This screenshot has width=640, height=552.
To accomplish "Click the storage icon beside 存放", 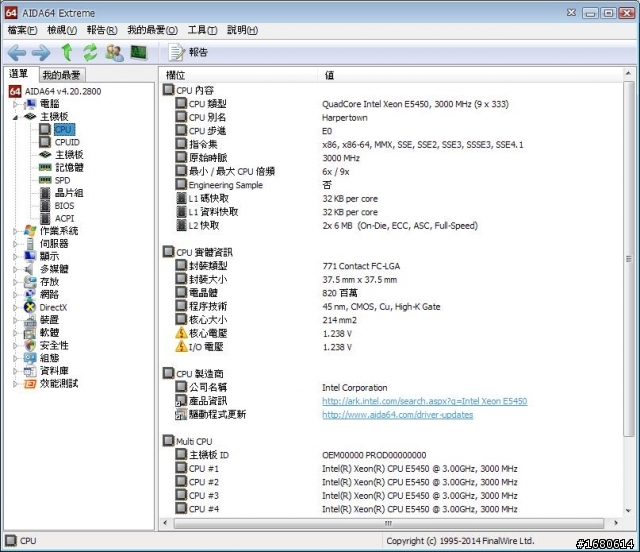I will click(x=30, y=282).
